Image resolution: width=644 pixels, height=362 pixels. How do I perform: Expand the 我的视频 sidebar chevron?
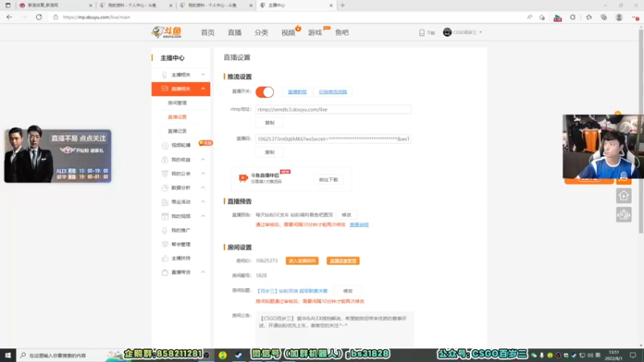203,216
